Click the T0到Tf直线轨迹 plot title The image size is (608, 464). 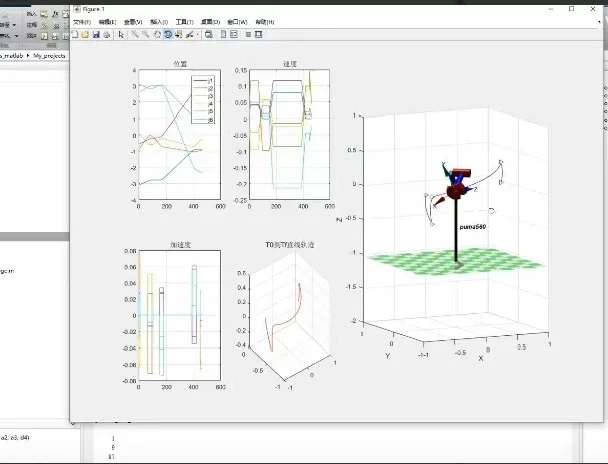pos(290,245)
